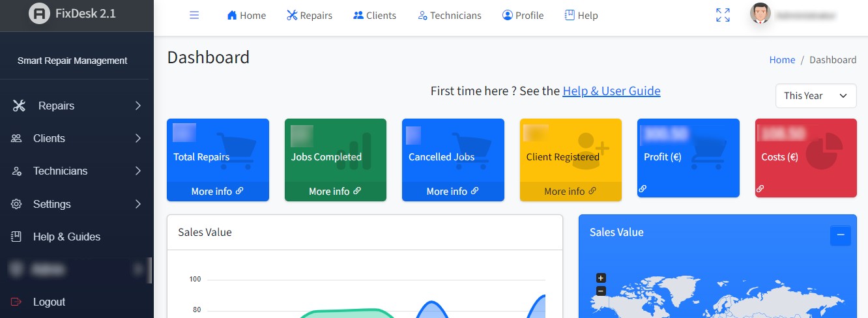868x318 pixels.
Task: Collapse the blue Sales Value card
Action: coord(840,235)
